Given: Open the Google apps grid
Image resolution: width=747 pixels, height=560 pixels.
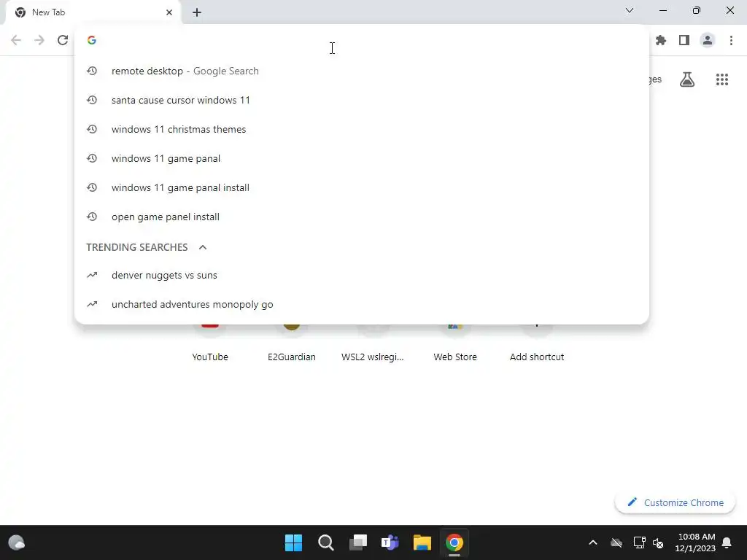Looking at the screenshot, I should (x=722, y=79).
